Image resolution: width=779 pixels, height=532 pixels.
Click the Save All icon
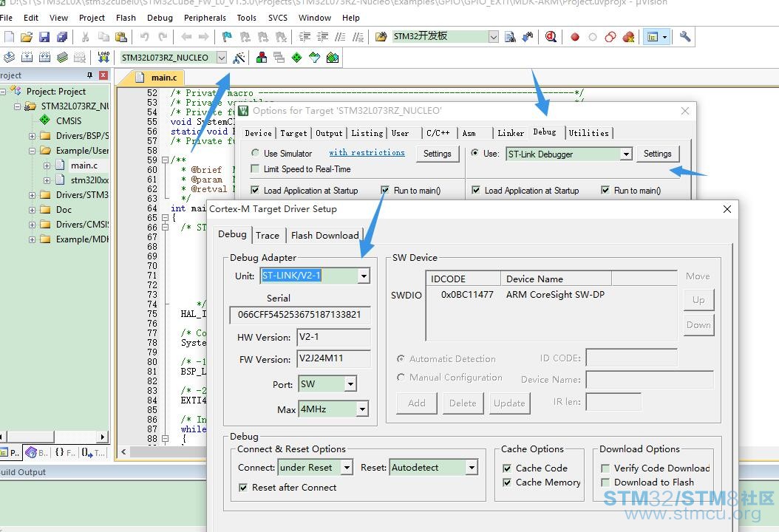62,37
